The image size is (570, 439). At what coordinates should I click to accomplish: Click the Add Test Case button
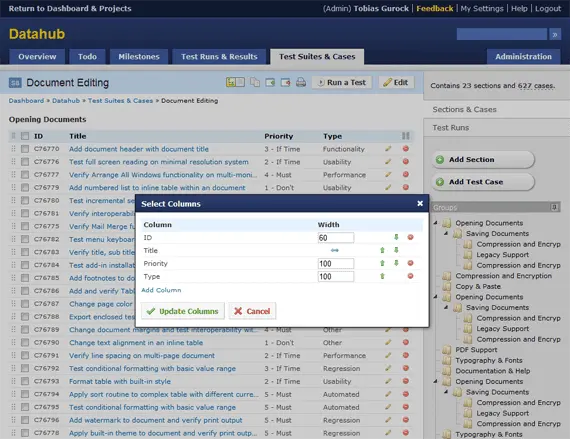pos(483,182)
